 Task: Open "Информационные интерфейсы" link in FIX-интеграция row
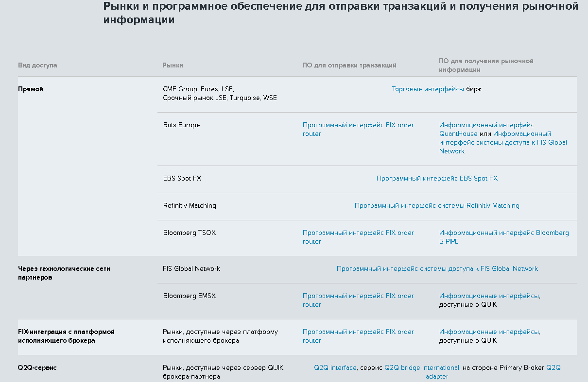489,332
